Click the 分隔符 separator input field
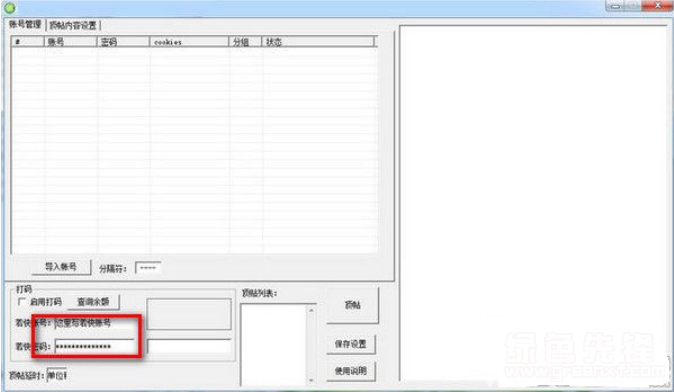The width and height of the screenshot is (674, 392). (x=148, y=268)
